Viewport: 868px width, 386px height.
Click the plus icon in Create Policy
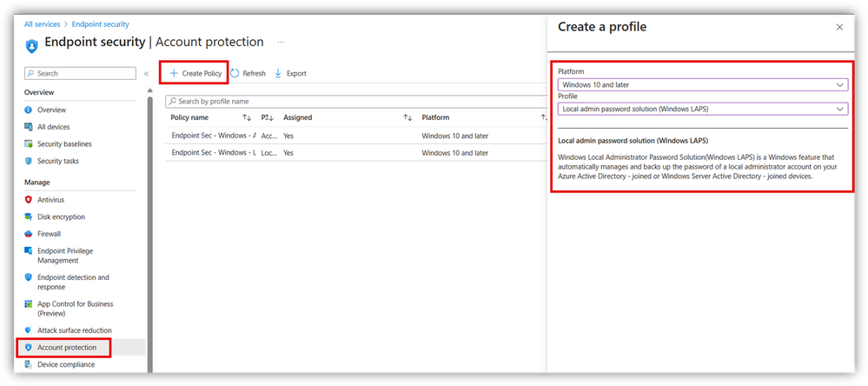(174, 73)
